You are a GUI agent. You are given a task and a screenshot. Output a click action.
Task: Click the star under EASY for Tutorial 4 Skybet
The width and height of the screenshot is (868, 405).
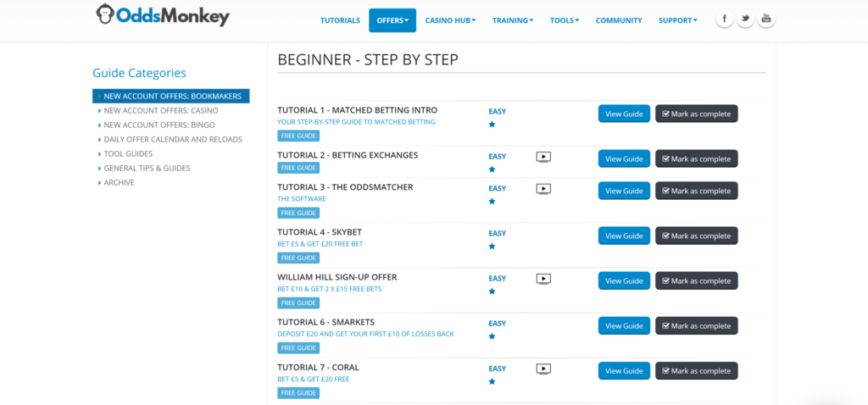[x=492, y=247]
